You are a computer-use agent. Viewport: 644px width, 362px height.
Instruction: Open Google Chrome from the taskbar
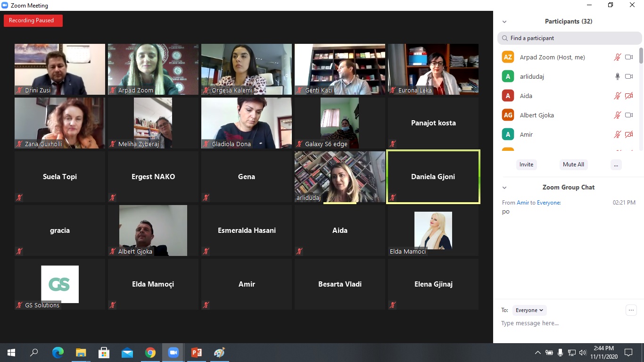pos(150,353)
